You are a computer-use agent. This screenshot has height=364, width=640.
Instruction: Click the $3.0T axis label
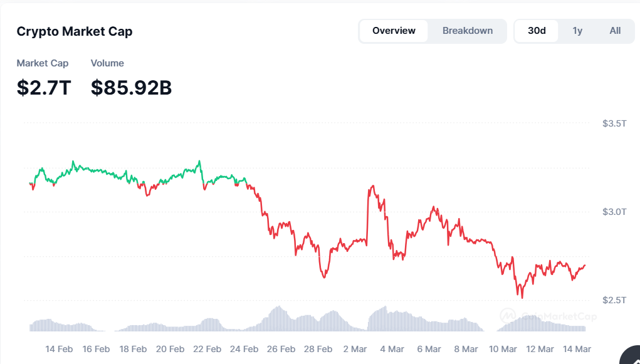[614, 212]
